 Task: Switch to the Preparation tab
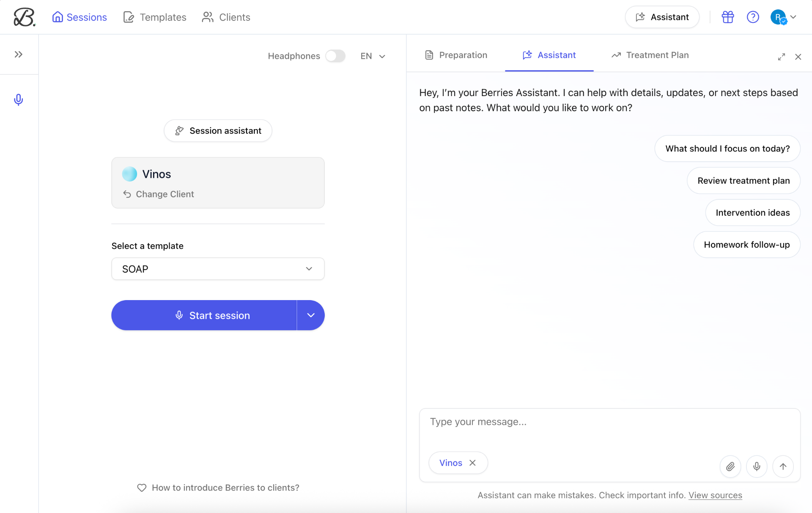coord(456,55)
